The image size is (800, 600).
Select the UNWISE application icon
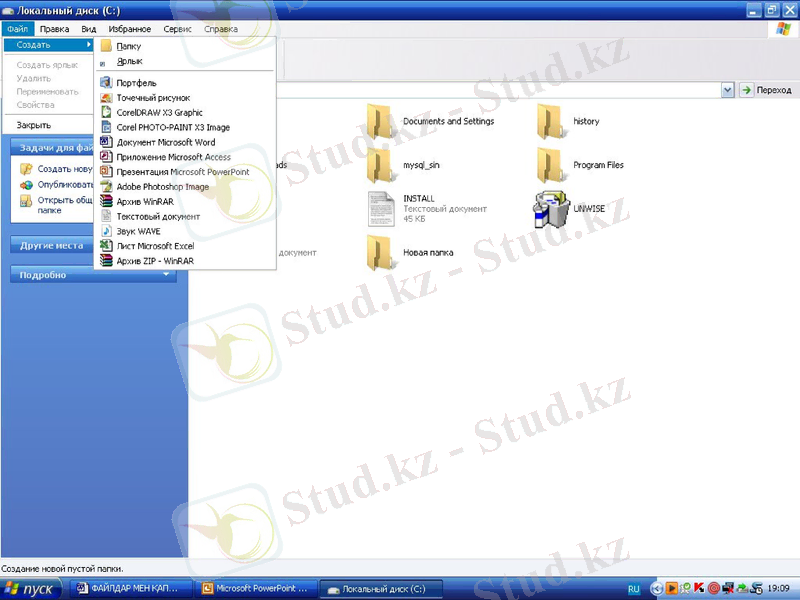[x=550, y=208]
